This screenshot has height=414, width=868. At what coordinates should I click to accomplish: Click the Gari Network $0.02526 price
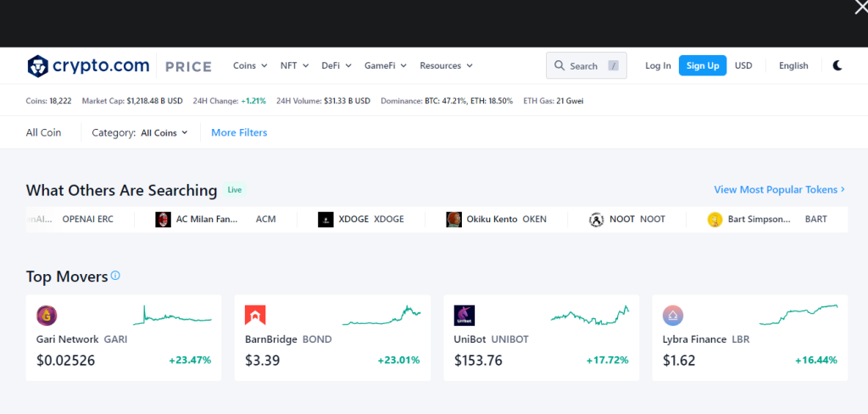pyautogui.click(x=66, y=361)
